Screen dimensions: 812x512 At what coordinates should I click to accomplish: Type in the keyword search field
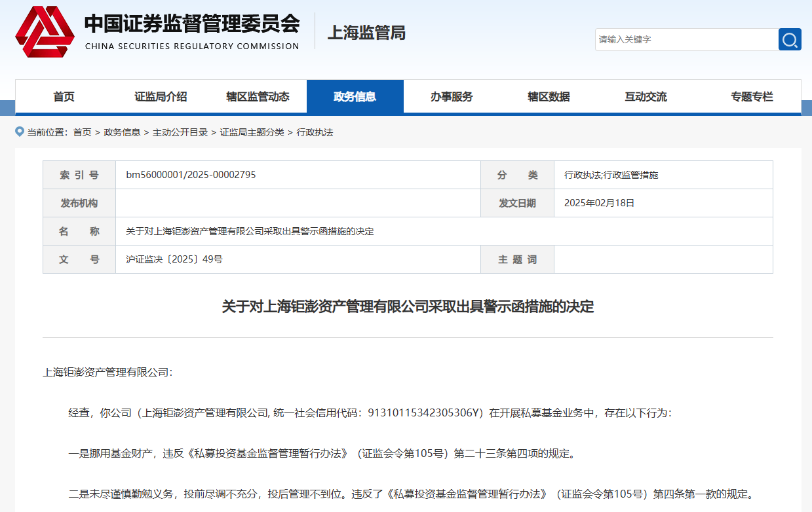coord(686,39)
